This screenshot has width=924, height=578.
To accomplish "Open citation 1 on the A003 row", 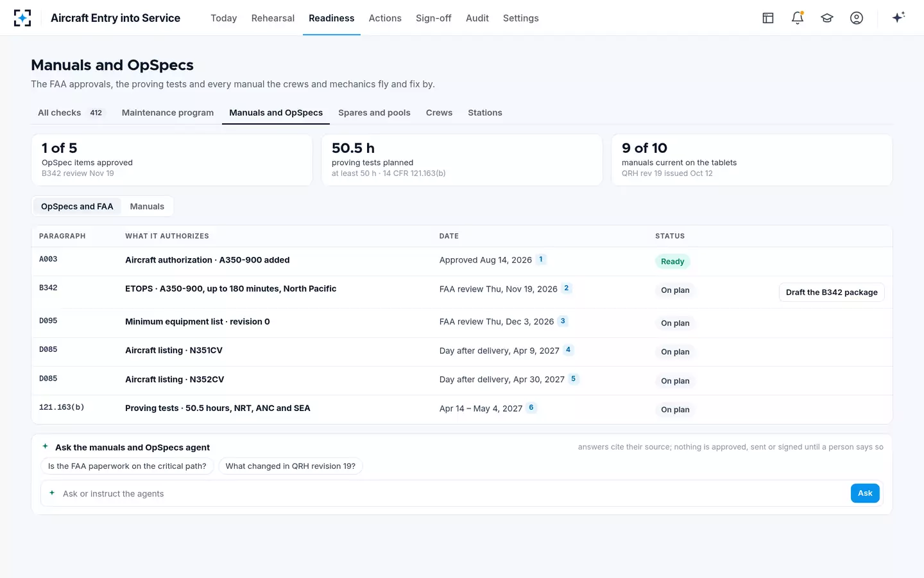I will 541,259.
